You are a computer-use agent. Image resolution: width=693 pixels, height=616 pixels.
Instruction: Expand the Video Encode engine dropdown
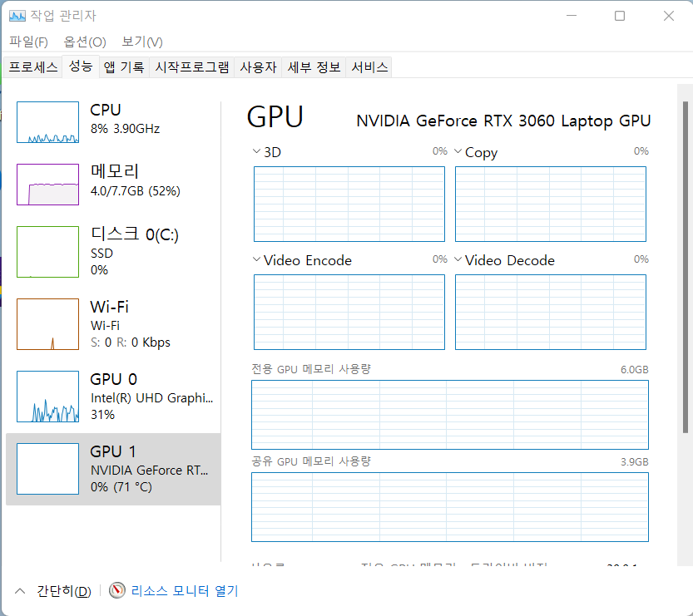256,260
